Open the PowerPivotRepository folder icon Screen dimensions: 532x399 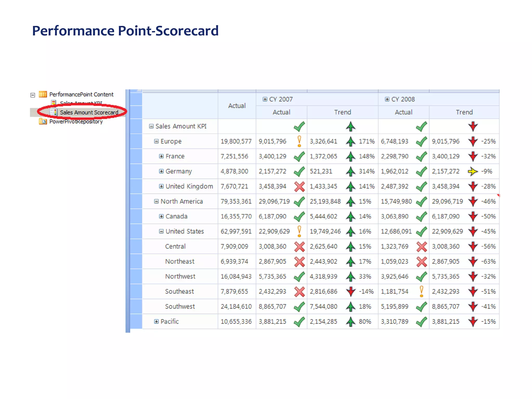coord(43,121)
